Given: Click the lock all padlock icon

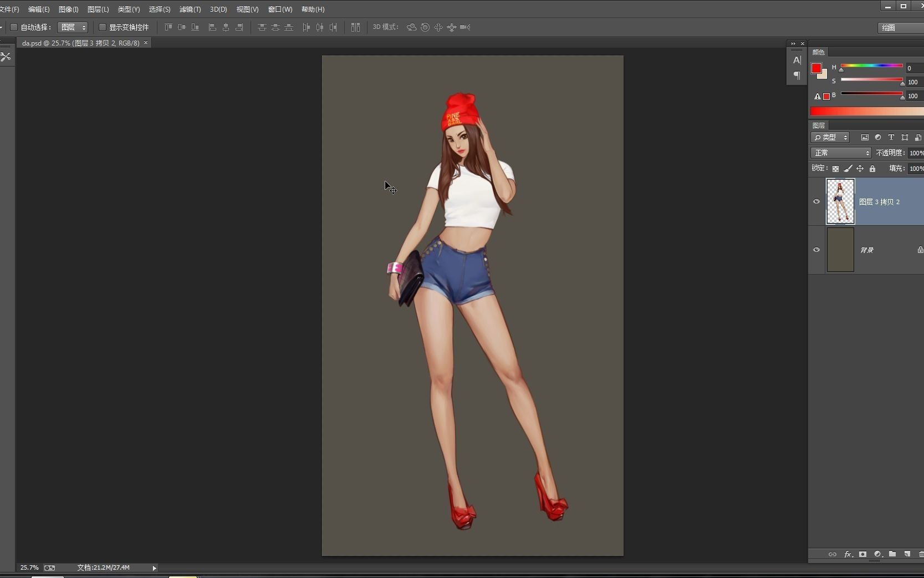Looking at the screenshot, I should pyautogui.click(x=872, y=169).
